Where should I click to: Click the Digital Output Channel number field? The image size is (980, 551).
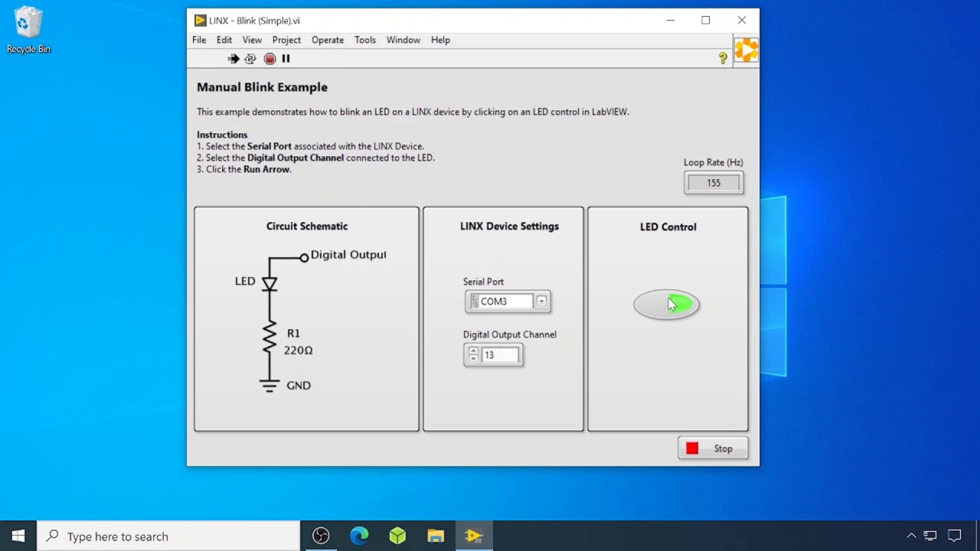(501, 355)
